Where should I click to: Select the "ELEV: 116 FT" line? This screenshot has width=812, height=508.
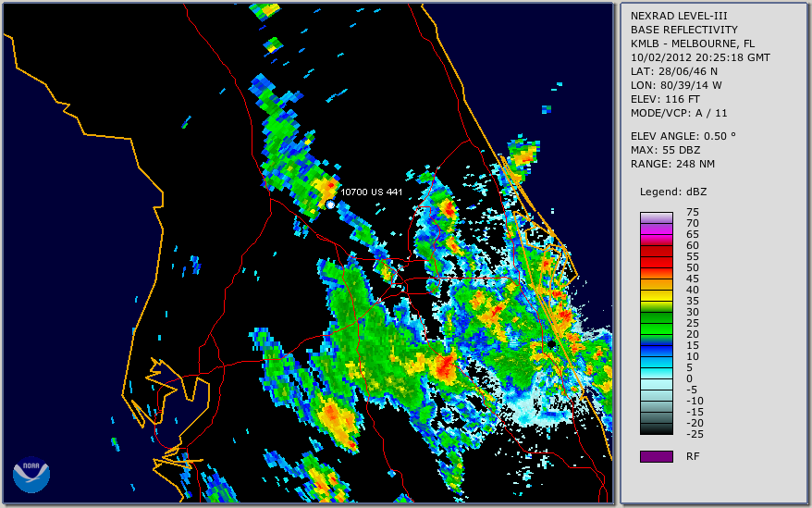666,99
